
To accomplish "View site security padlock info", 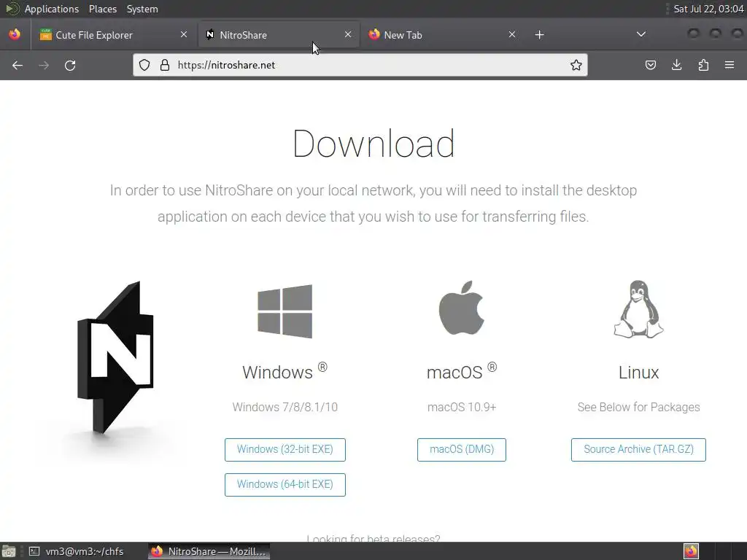I will [165, 65].
